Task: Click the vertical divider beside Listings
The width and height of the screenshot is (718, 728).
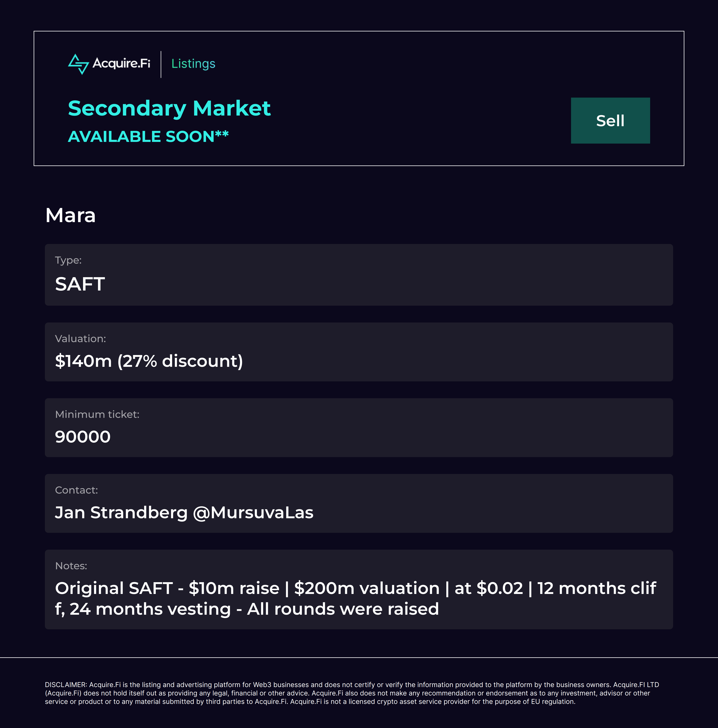Action: click(161, 64)
